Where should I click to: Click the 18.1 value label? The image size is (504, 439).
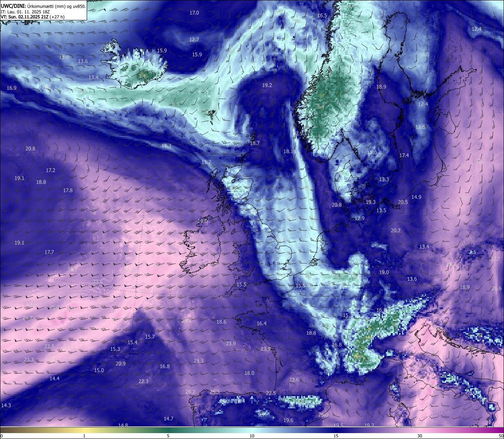[288, 152]
